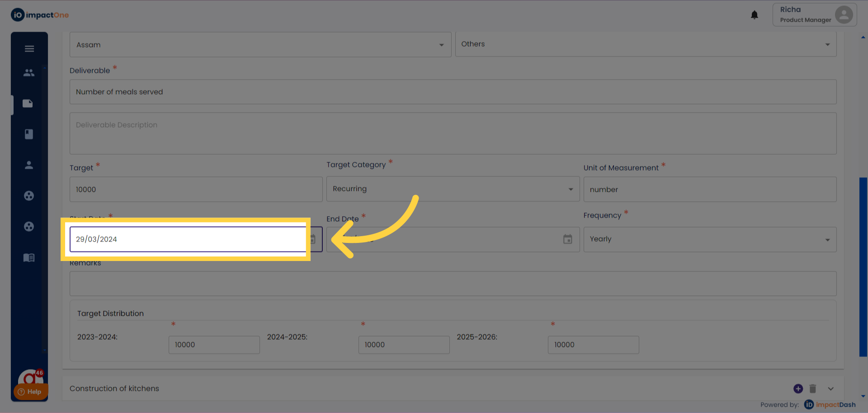Open the single user sidebar icon
This screenshot has height=413, width=868.
[29, 165]
